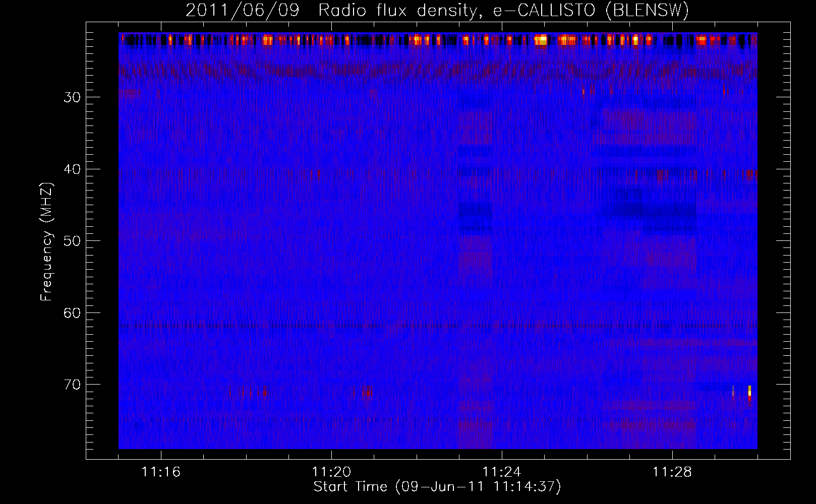
Task: Click the 40 MHz frequency tick label
Action: click(72, 169)
